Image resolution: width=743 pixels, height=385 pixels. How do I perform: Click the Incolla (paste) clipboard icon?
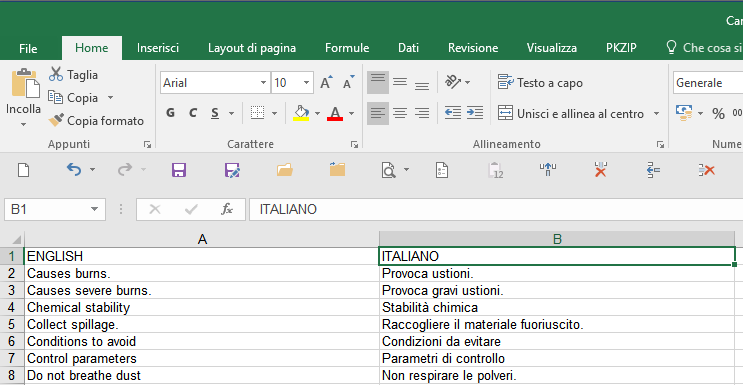pos(25,83)
